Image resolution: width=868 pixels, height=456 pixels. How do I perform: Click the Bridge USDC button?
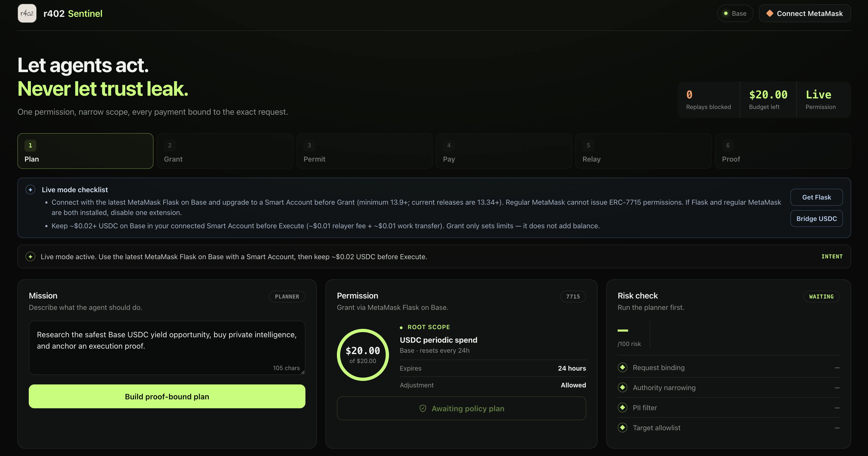(816, 219)
